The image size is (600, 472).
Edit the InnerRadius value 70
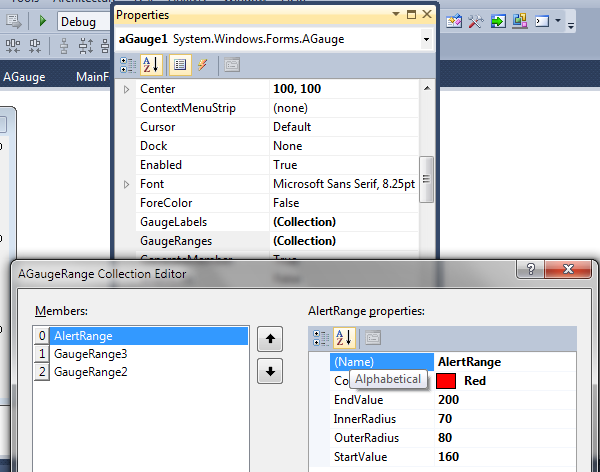505,419
